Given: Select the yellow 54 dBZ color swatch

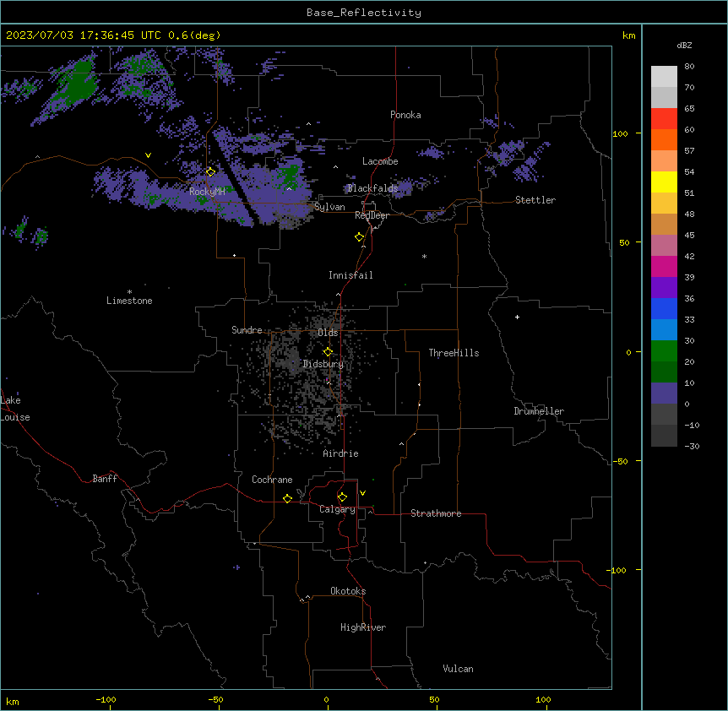Looking at the screenshot, I should tap(664, 182).
